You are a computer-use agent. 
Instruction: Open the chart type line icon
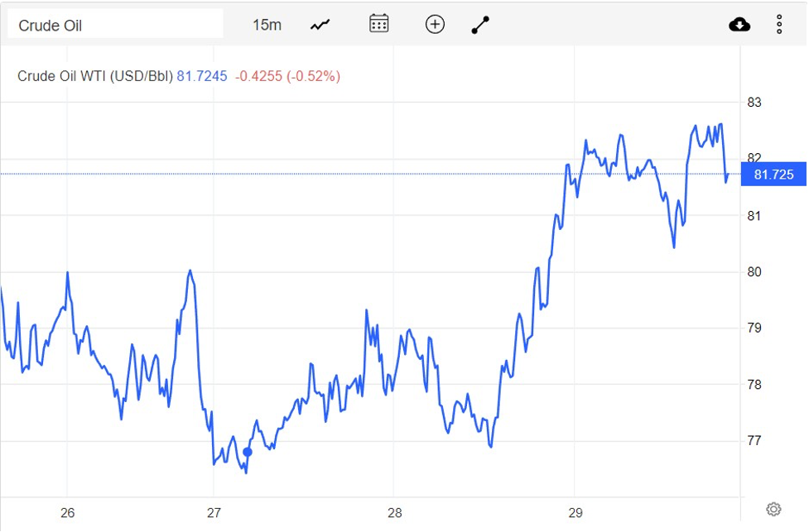point(320,25)
